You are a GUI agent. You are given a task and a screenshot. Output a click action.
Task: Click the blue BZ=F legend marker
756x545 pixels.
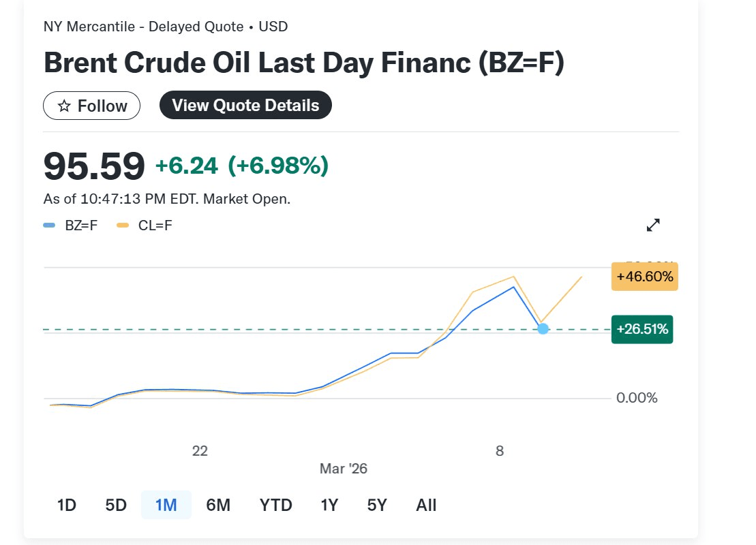[x=49, y=225]
